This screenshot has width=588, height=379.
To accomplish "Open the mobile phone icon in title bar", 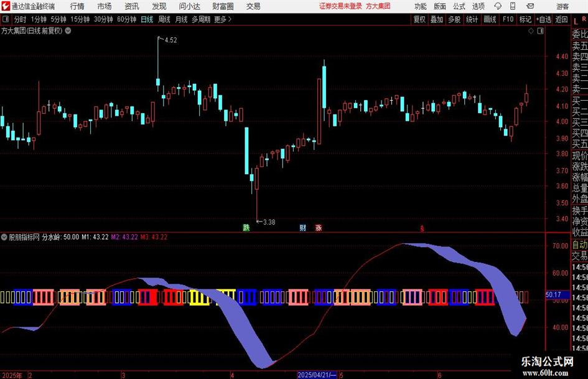I will click(513, 6).
